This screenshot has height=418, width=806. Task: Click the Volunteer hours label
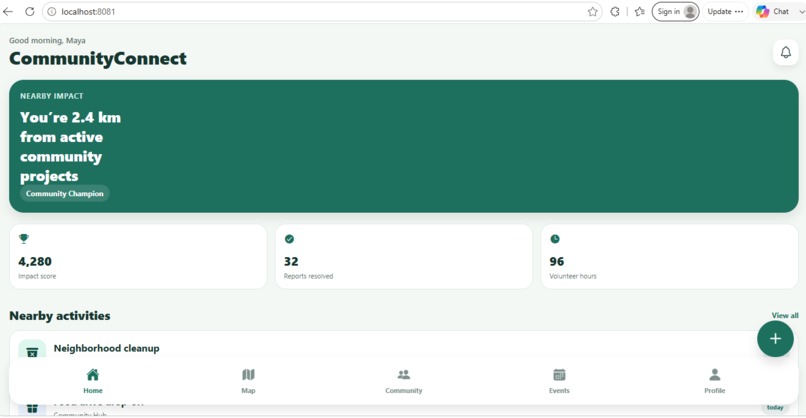pyautogui.click(x=573, y=276)
